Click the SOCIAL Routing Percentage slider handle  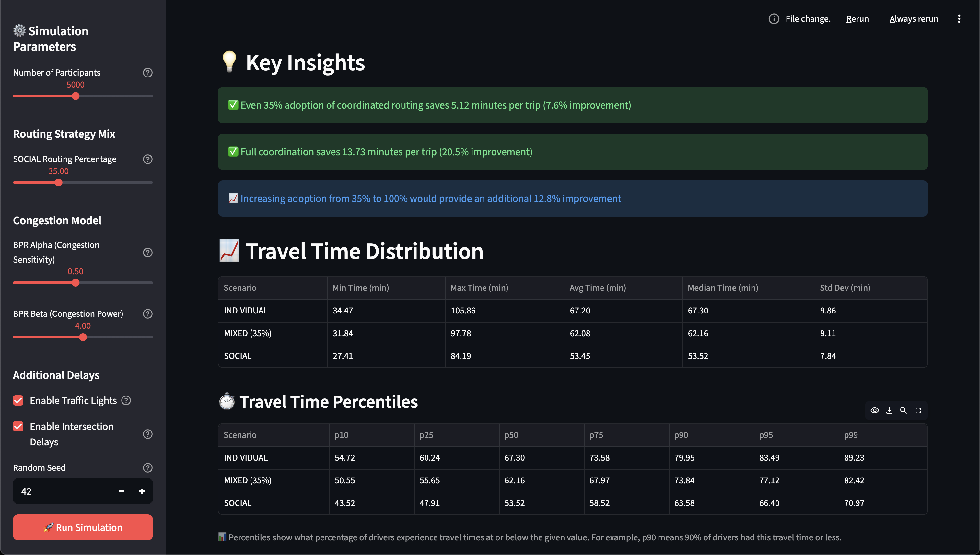click(58, 183)
